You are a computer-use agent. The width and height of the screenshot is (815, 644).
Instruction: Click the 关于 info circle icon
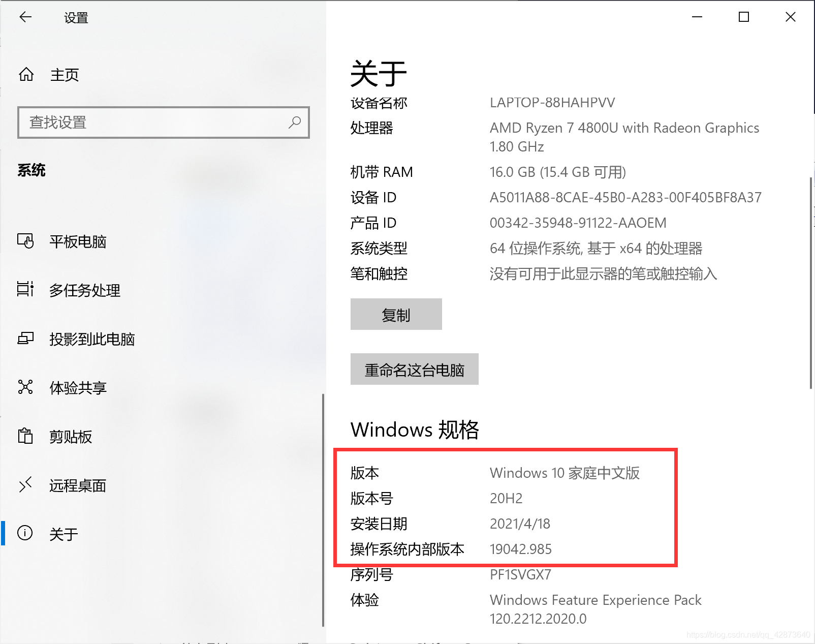click(25, 533)
